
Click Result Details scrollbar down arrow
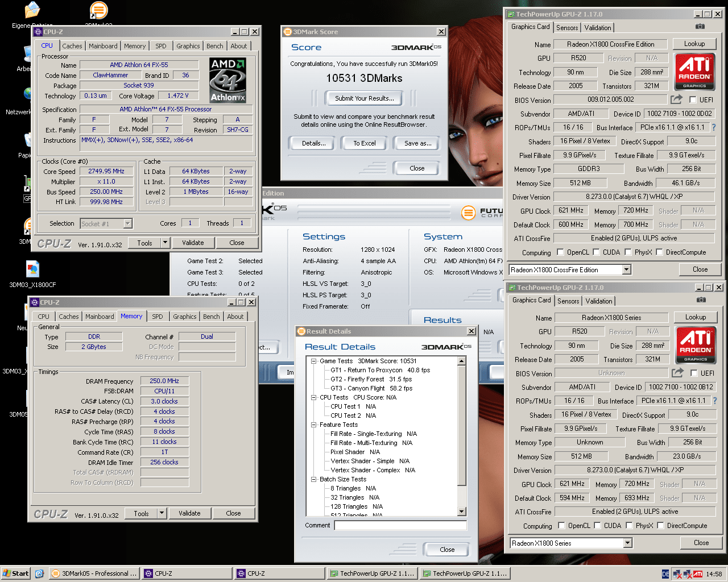click(x=462, y=512)
